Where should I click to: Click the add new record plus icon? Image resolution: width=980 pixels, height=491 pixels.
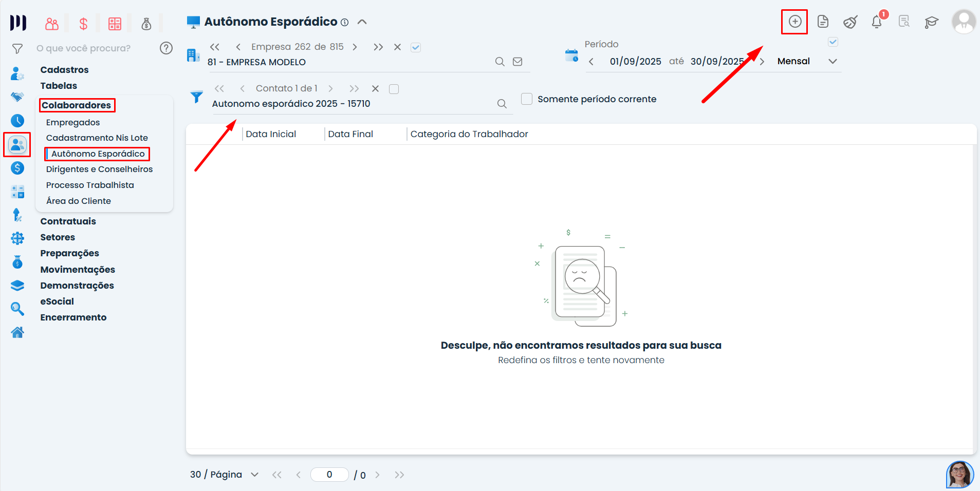click(x=794, y=22)
